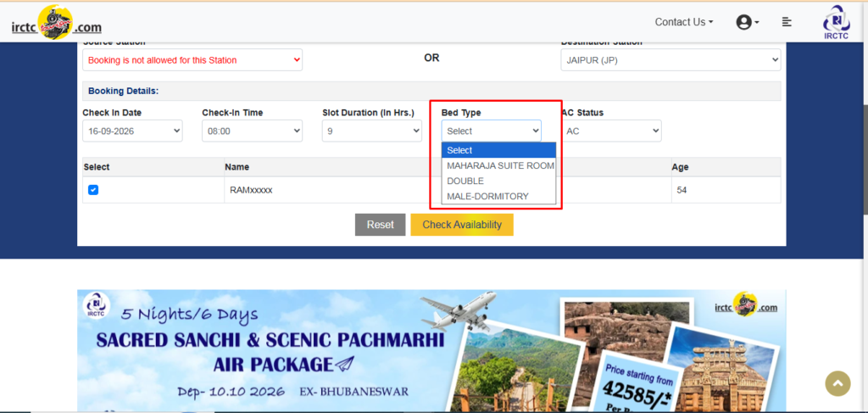868x413 pixels.
Task: Click the IRCTC logo on the banner
Action: click(97, 305)
